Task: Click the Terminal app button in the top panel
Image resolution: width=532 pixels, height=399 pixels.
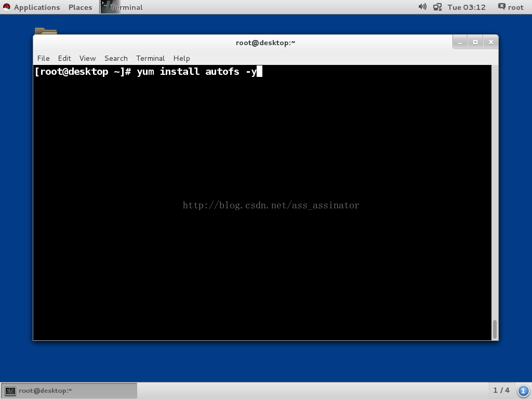Action: point(122,7)
